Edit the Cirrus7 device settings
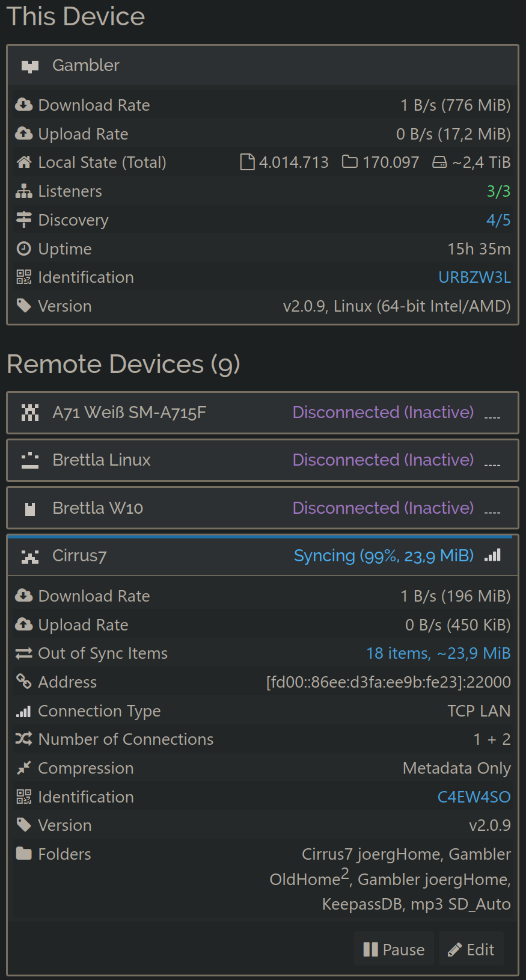This screenshot has height=980, width=526. pos(471,949)
